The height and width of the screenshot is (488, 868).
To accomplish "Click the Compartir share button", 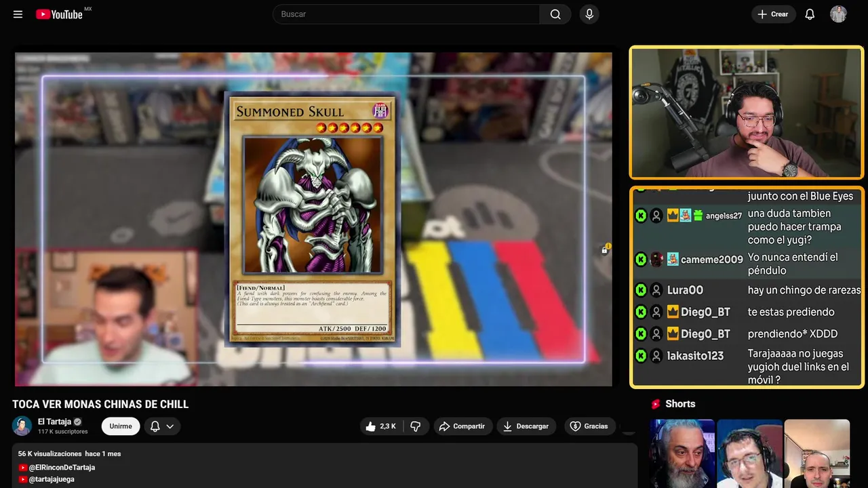I will coord(462,426).
